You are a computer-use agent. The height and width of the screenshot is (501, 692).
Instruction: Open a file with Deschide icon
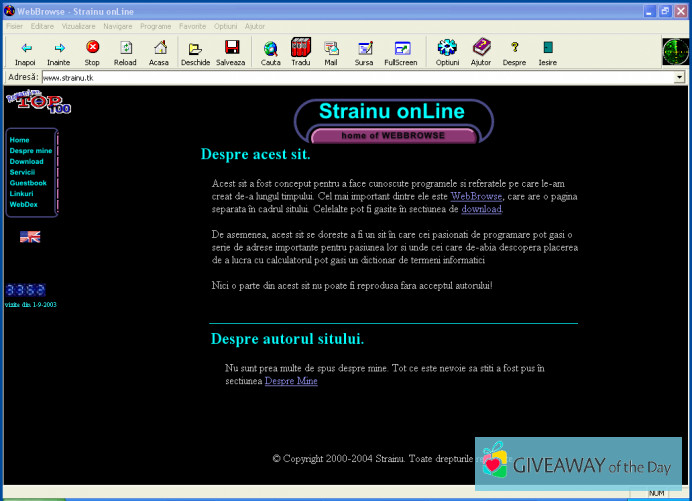click(196, 47)
